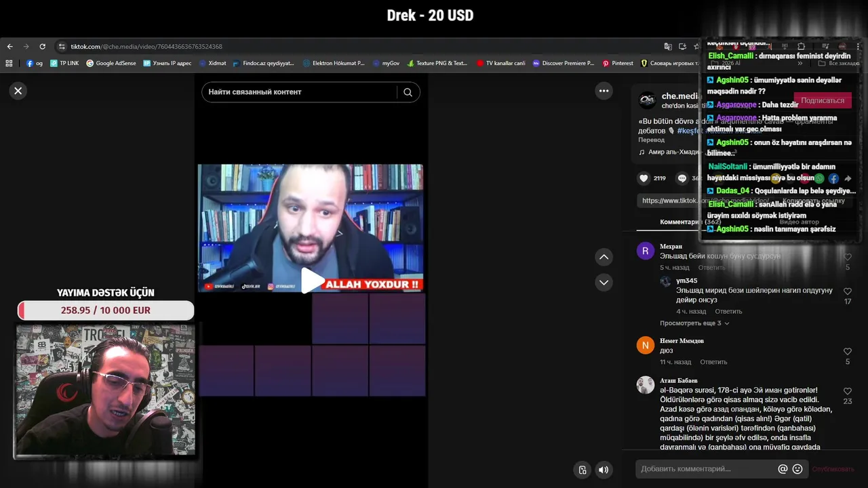Reply to ym345's comment
Viewport: 868px width, 488px height.
tap(728, 311)
